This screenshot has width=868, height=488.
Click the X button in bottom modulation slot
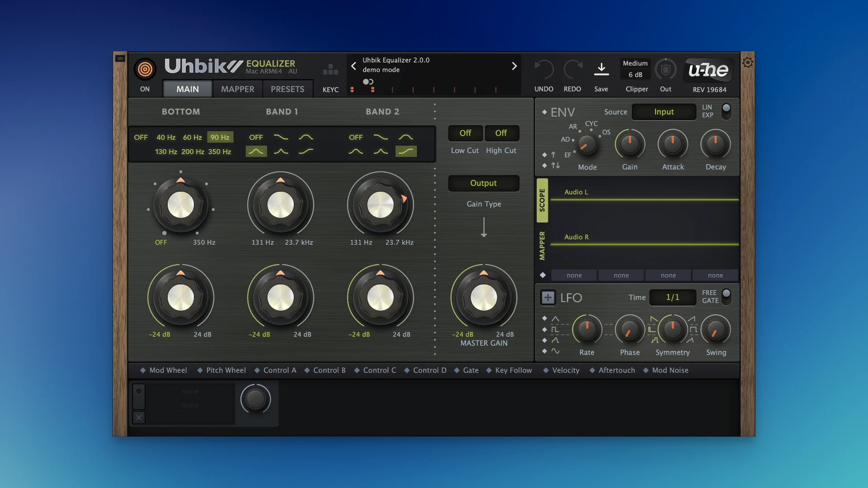[x=139, y=417]
